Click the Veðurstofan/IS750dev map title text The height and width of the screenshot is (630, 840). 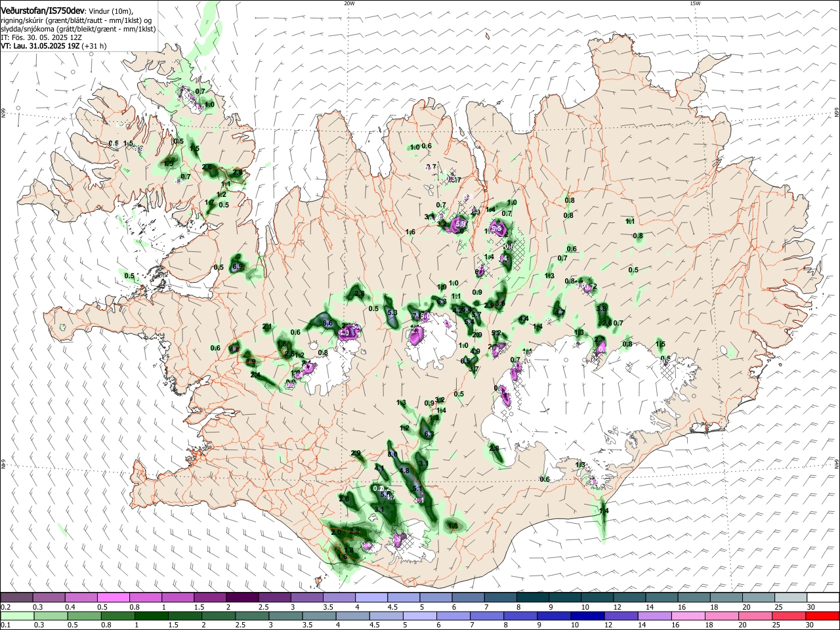[43, 11]
